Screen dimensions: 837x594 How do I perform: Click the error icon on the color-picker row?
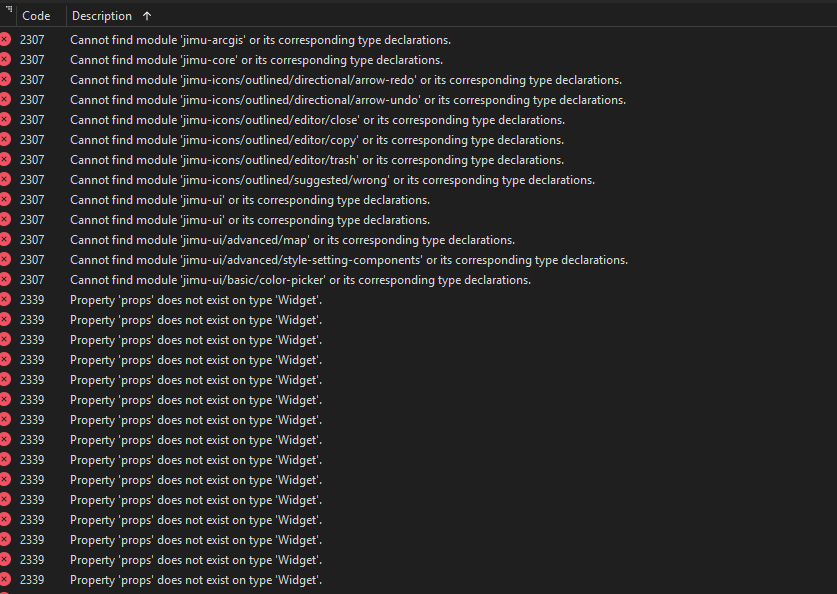[5, 280]
